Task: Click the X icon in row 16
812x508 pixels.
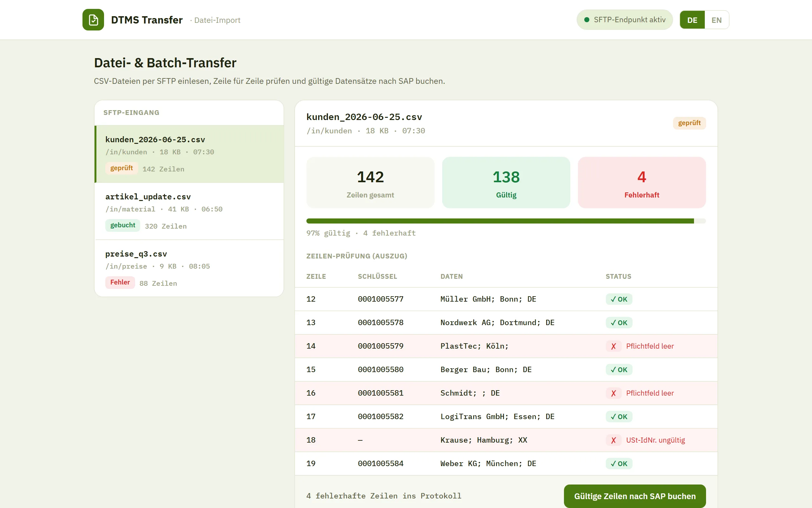Action: 613,393
